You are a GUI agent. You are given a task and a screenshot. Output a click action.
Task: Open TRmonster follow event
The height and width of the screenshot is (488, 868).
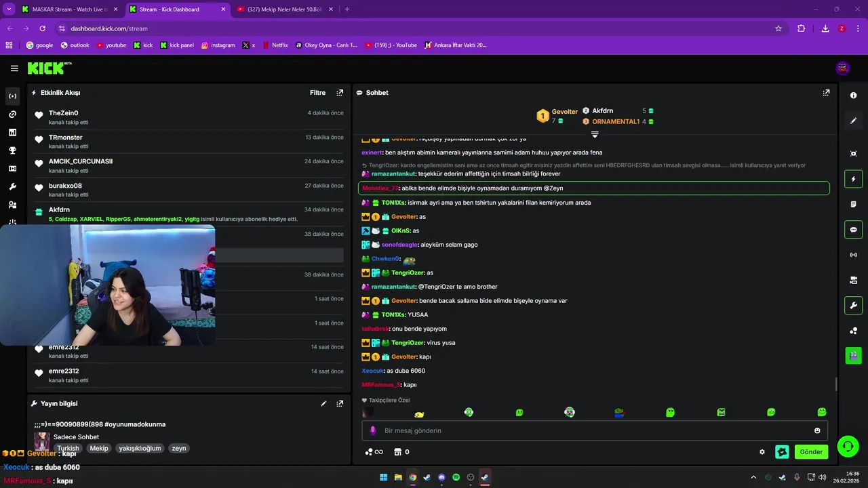(189, 142)
